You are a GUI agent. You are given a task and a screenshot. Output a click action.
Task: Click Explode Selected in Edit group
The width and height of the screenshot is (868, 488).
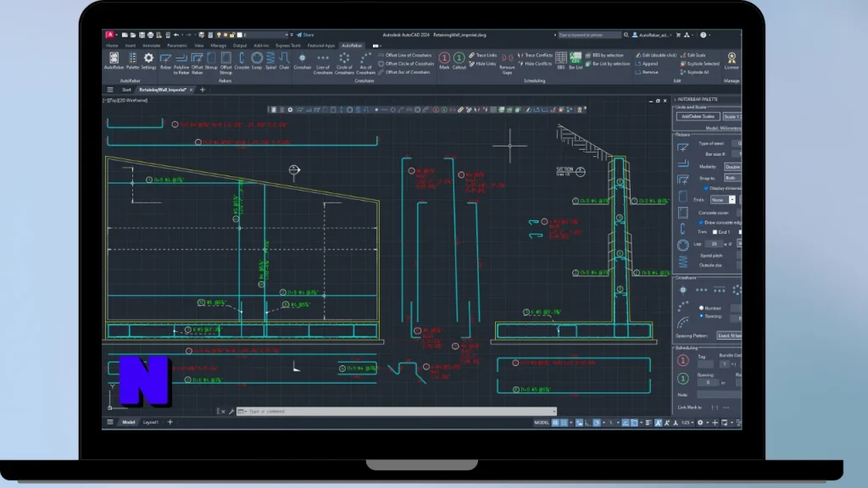(700, 64)
